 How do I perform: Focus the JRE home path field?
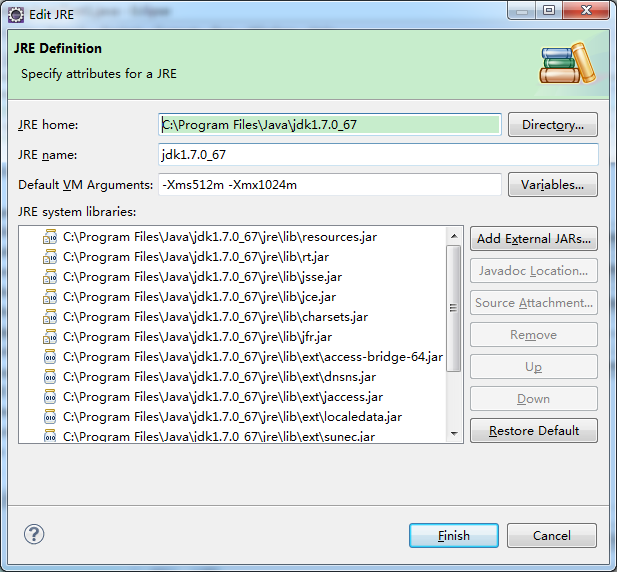point(330,125)
